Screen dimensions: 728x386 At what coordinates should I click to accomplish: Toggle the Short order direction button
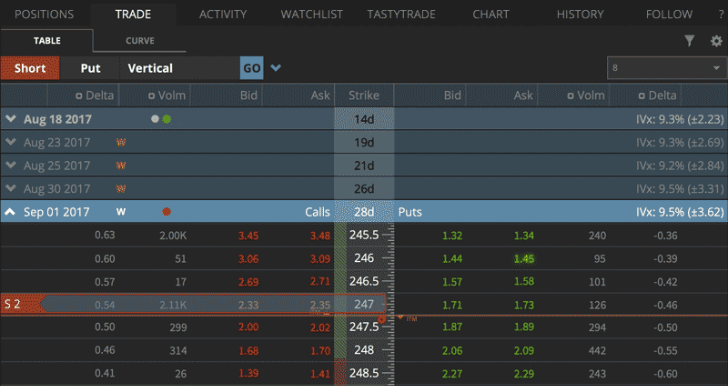click(30, 68)
